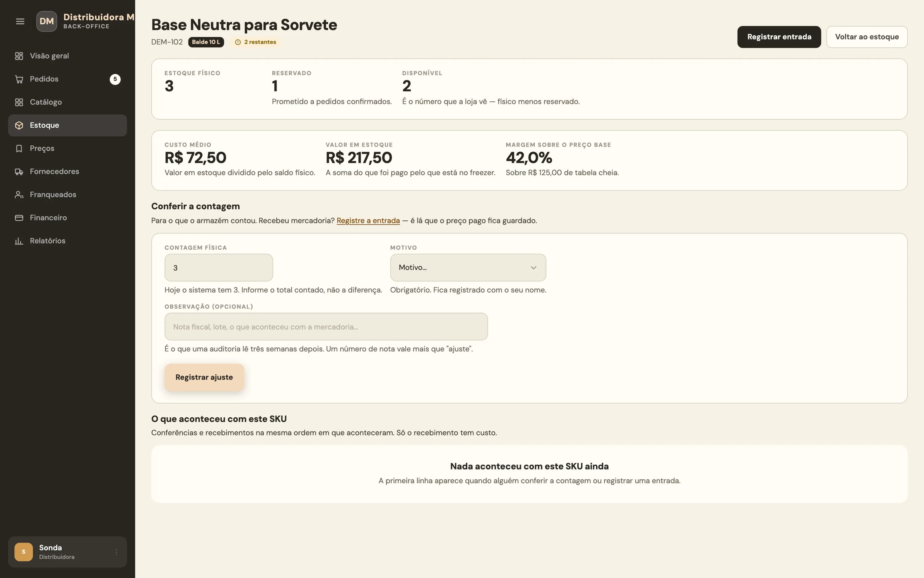
Task: Follow the Registre a entrada link
Action: (368, 221)
